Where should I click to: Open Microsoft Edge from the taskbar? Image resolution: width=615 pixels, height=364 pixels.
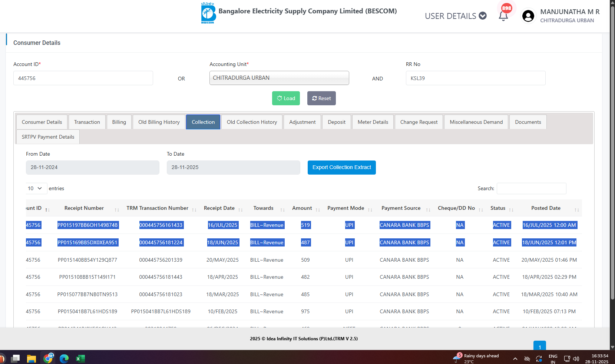tap(64, 358)
